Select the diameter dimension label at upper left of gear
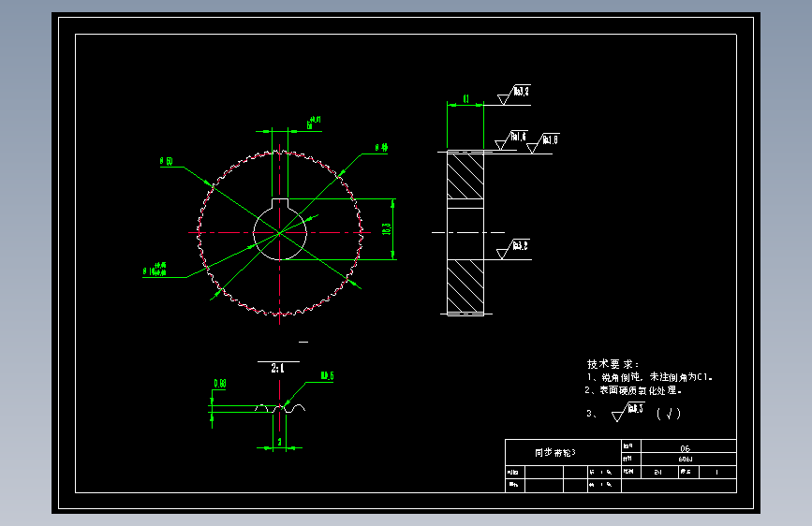Image resolution: width=812 pixels, height=526 pixels. [166, 162]
